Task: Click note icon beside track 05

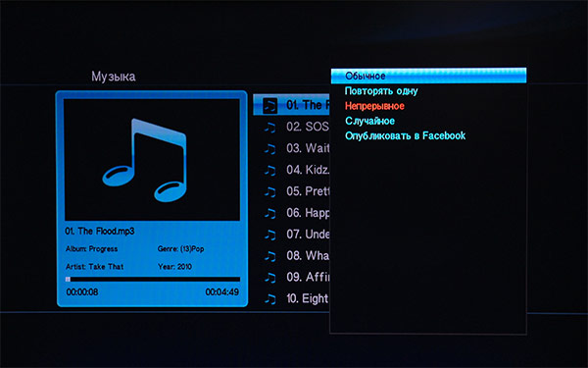Action: point(269,192)
